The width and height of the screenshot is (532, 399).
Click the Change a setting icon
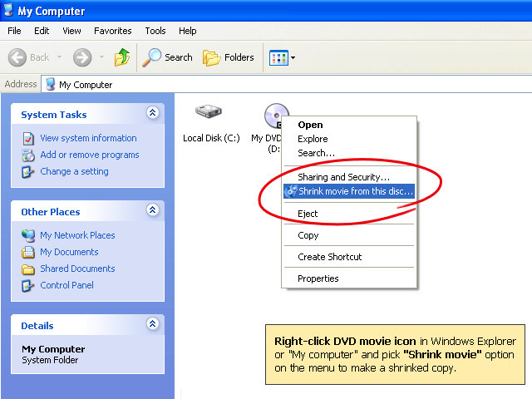tap(27, 172)
